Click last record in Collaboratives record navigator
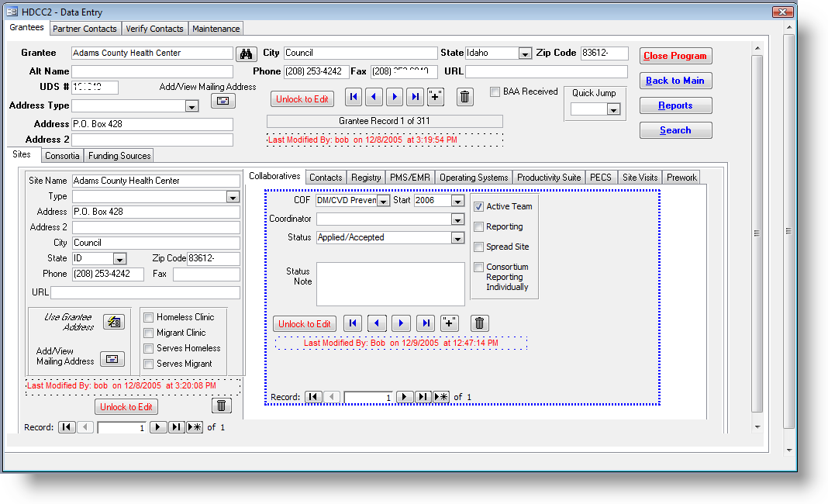 click(423, 397)
